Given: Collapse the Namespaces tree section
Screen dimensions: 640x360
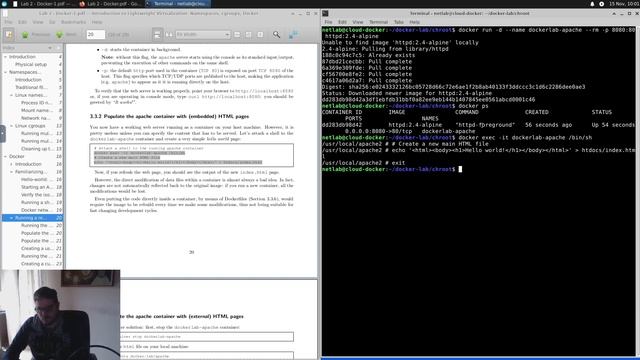Looking at the screenshot, I should point(6,72).
